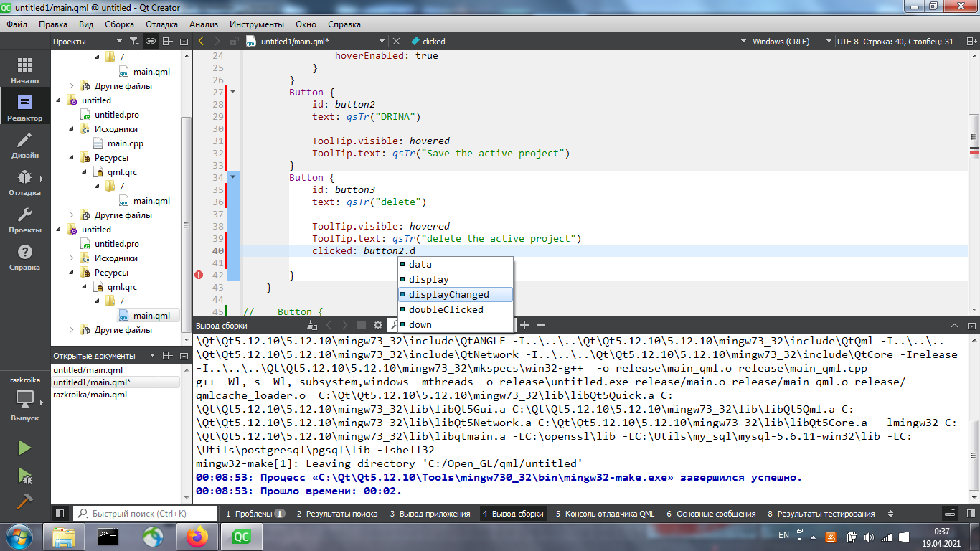Screen dimensions: 980x551
Task: Open the Проекты view selector dropdown
Action: tap(118, 42)
